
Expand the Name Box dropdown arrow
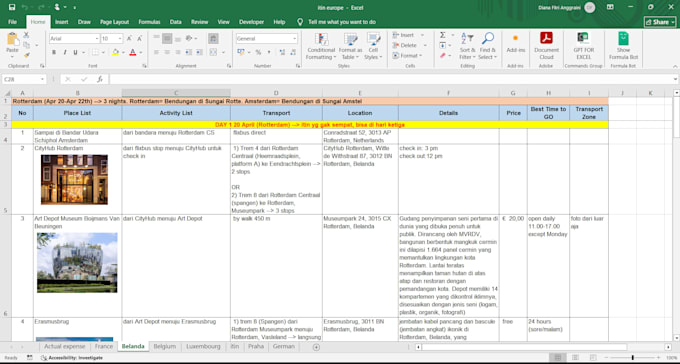[x=42, y=79]
